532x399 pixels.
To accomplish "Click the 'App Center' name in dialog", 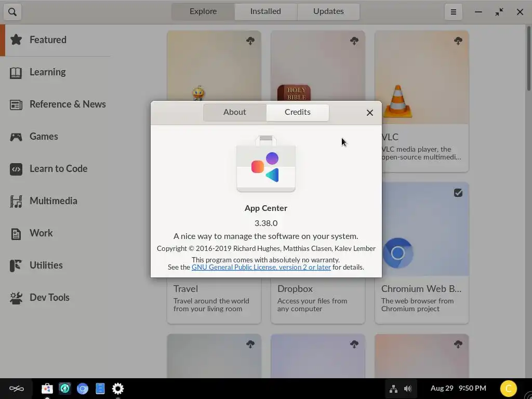I will pyautogui.click(x=266, y=208).
